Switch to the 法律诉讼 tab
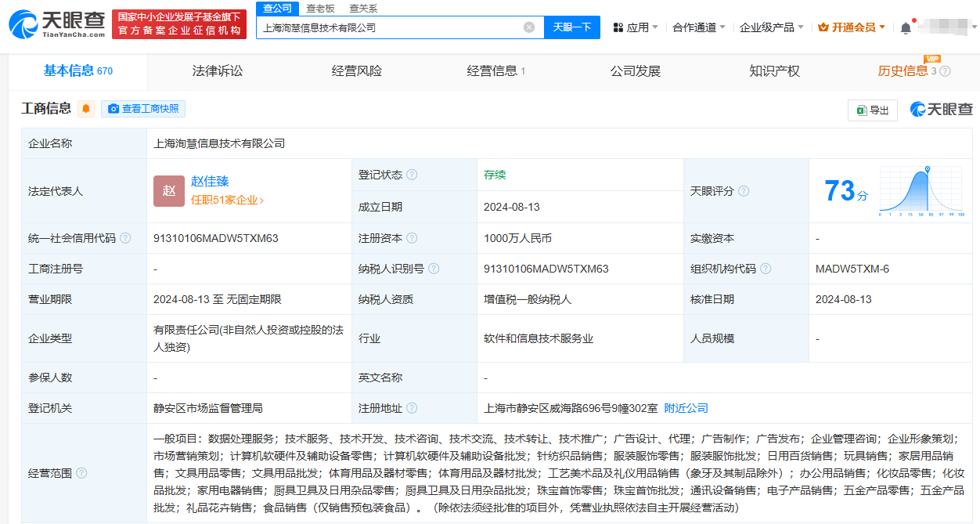Image resolution: width=980 pixels, height=524 pixels. point(218,71)
